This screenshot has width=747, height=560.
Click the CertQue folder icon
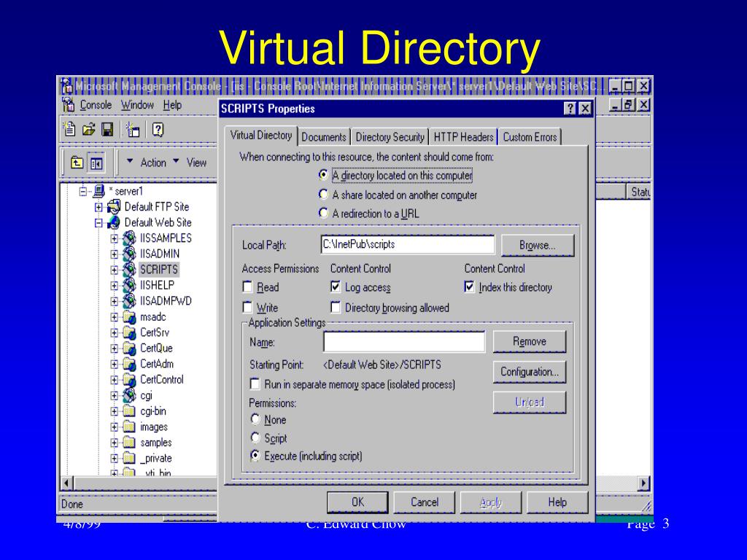coord(129,348)
